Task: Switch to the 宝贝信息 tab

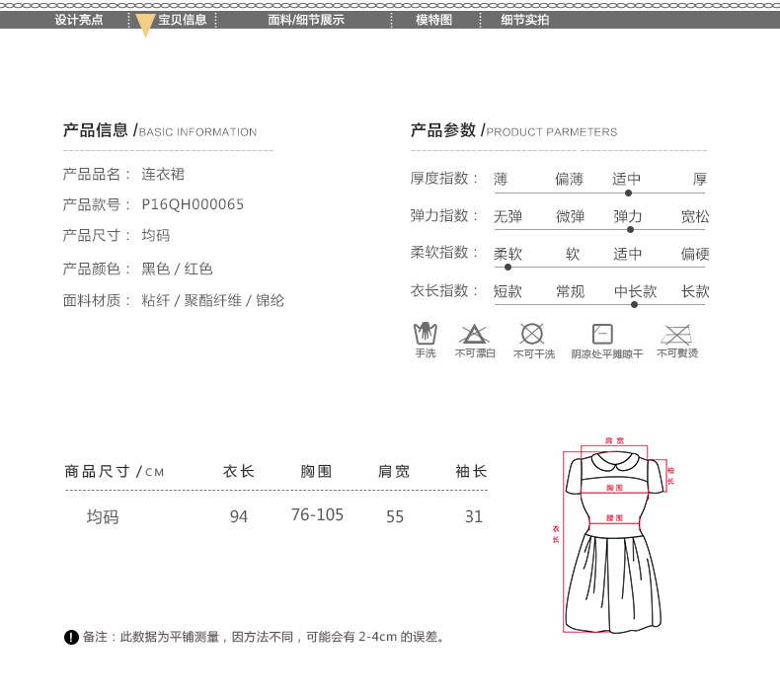Action: point(182,20)
